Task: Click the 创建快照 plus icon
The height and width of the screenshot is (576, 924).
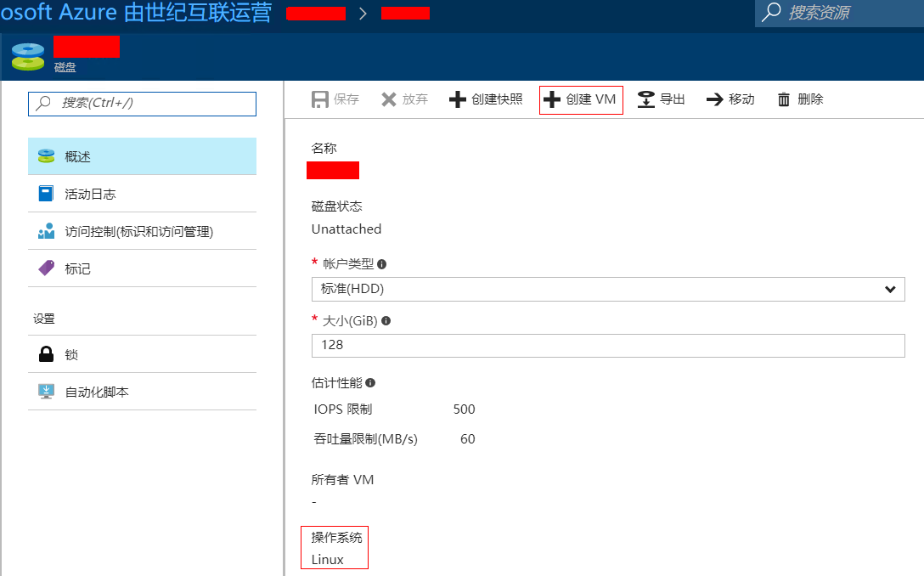Action: pos(458,99)
